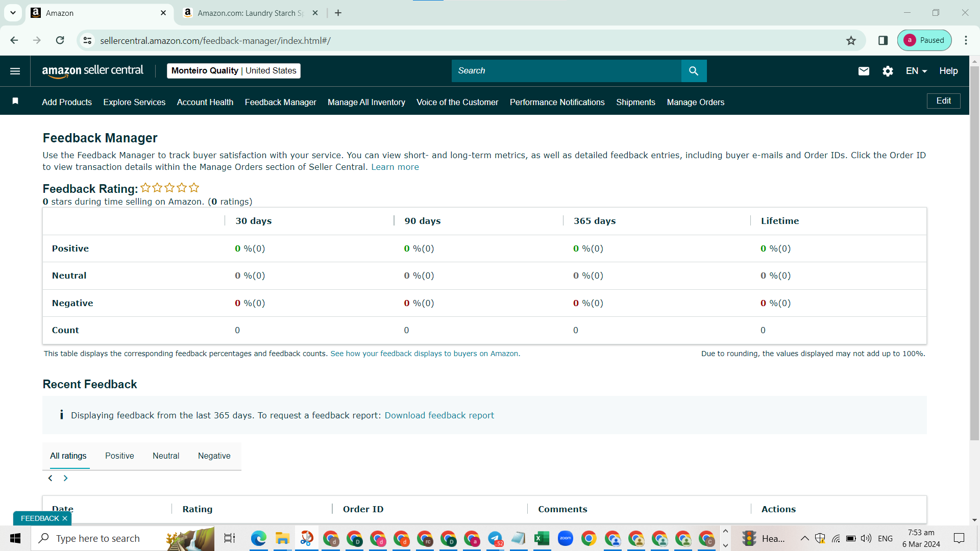Open the Chrome three-dot menu
The height and width of the screenshot is (551, 980).
click(966, 40)
